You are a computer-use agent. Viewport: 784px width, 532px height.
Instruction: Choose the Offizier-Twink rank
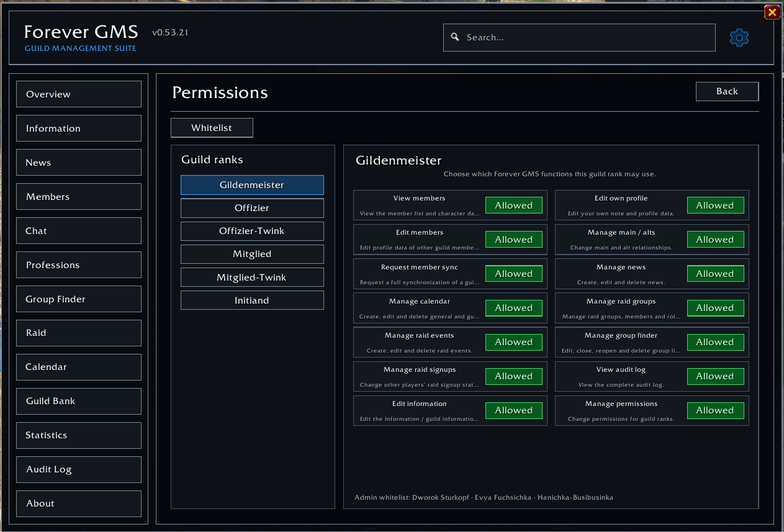tap(252, 231)
